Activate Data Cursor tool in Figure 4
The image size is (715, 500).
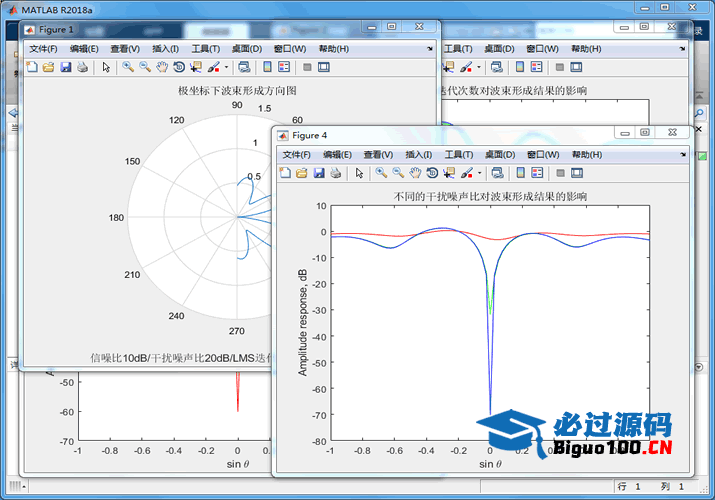(449, 173)
